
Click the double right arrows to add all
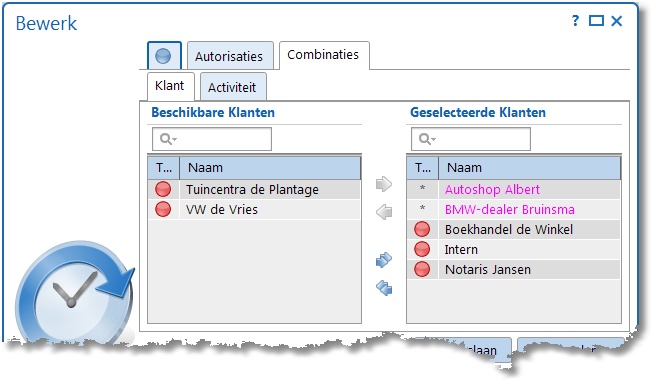pos(384,260)
